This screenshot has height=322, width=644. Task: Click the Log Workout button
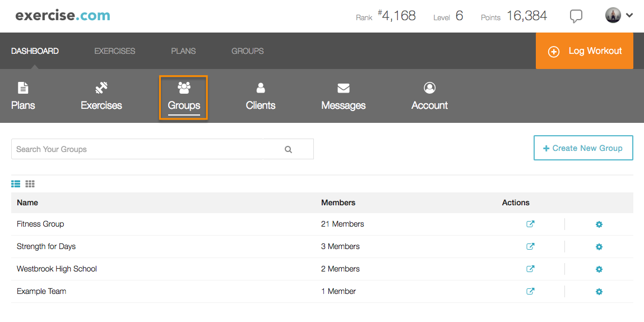(x=584, y=51)
